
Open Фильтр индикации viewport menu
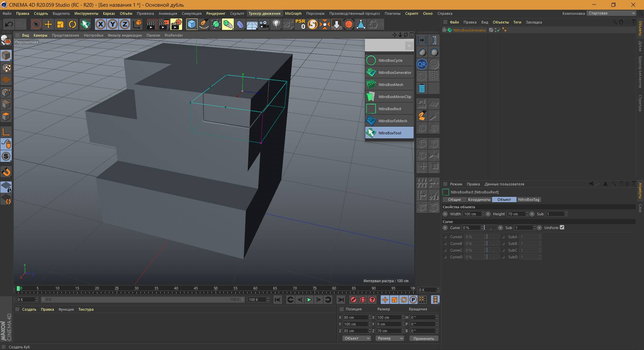tap(125, 35)
